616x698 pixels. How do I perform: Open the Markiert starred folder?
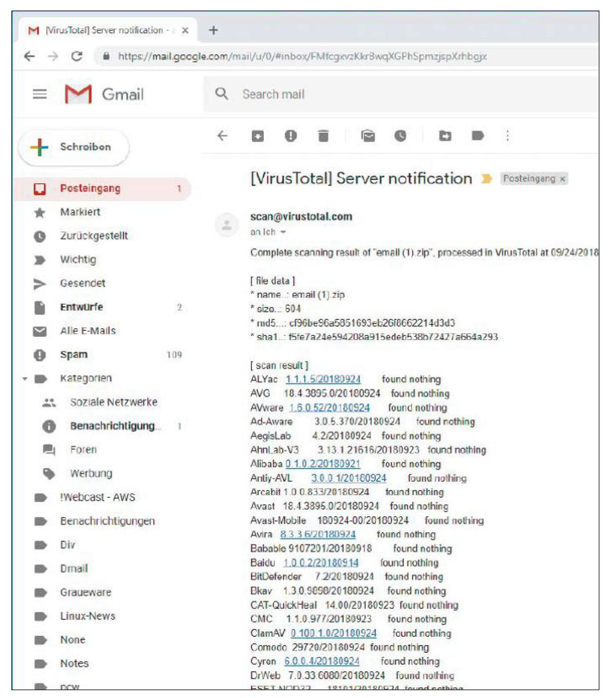(x=102, y=212)
